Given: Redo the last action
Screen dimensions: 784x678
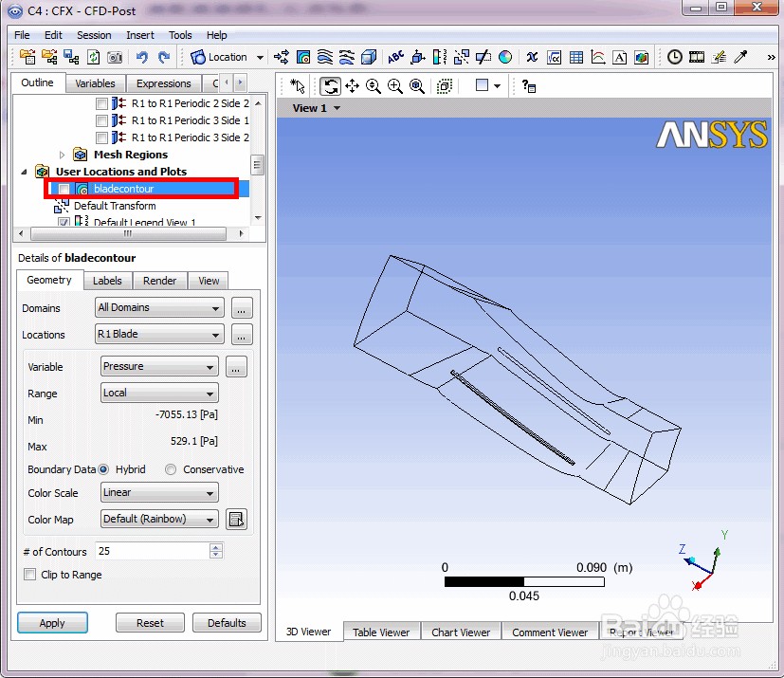Looking at the screenshot, I should click(164, 57).
